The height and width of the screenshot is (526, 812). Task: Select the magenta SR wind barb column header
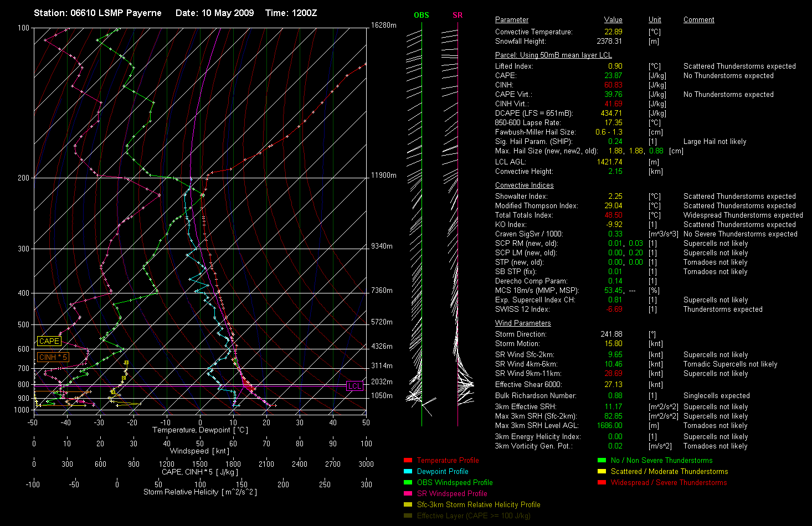click(x=458, y=15)
